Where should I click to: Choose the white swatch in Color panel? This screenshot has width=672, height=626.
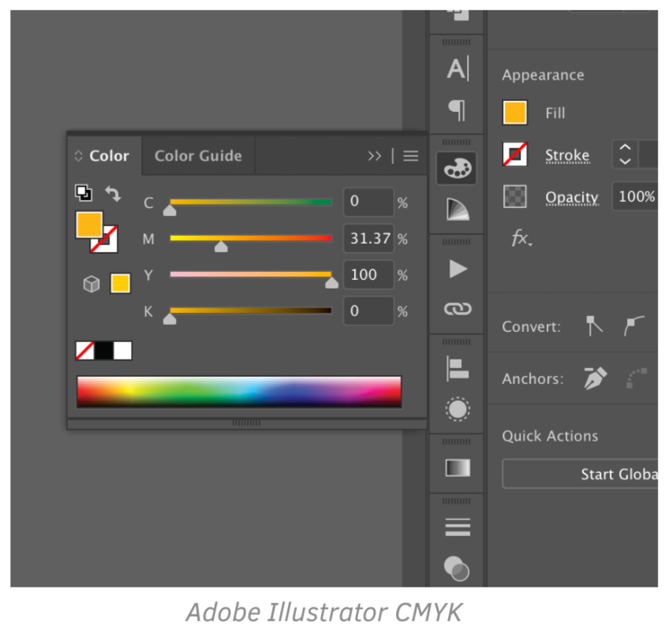pos(122,351)
